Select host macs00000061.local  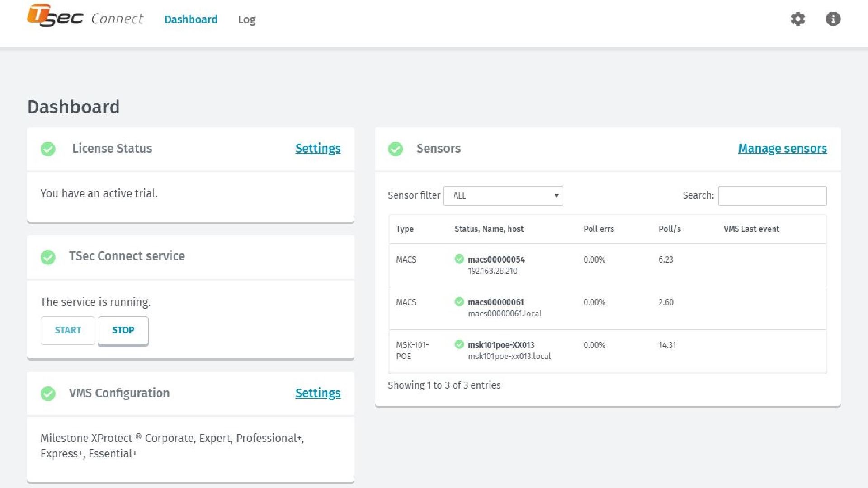[505, 314]
